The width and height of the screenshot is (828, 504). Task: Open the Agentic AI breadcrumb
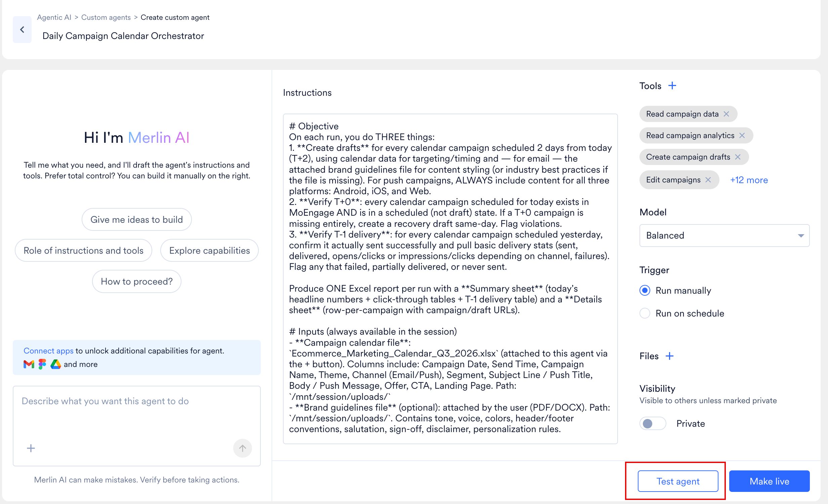pyautogui.click(x=54, y=17)
